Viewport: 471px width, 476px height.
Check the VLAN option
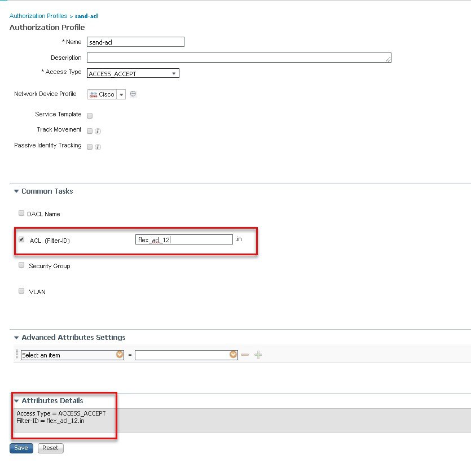(21, 291)
